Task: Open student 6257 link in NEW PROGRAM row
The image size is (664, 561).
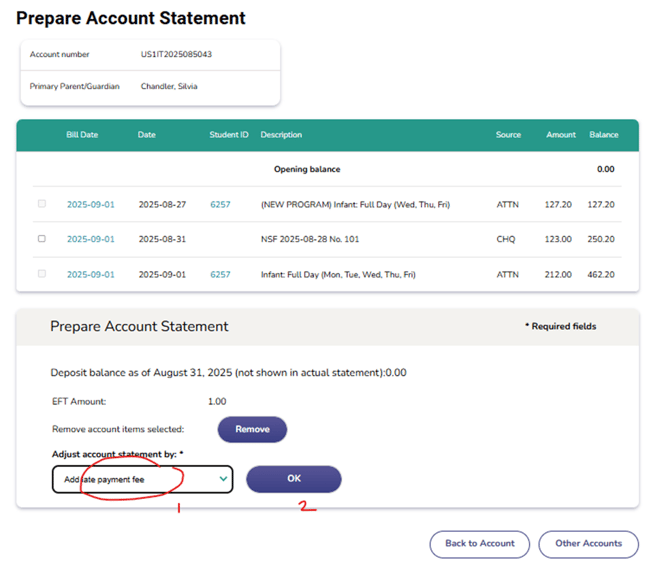Action: (220, 205)
